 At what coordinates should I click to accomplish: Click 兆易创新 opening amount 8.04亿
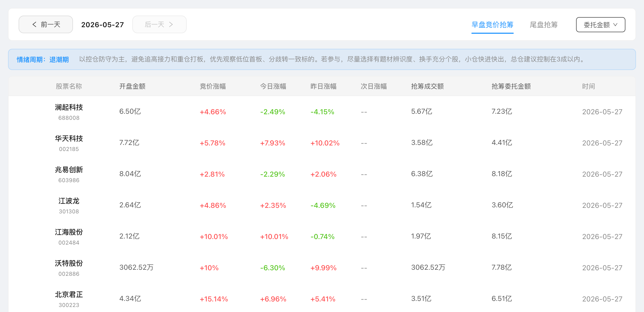[x=130, y=174]
